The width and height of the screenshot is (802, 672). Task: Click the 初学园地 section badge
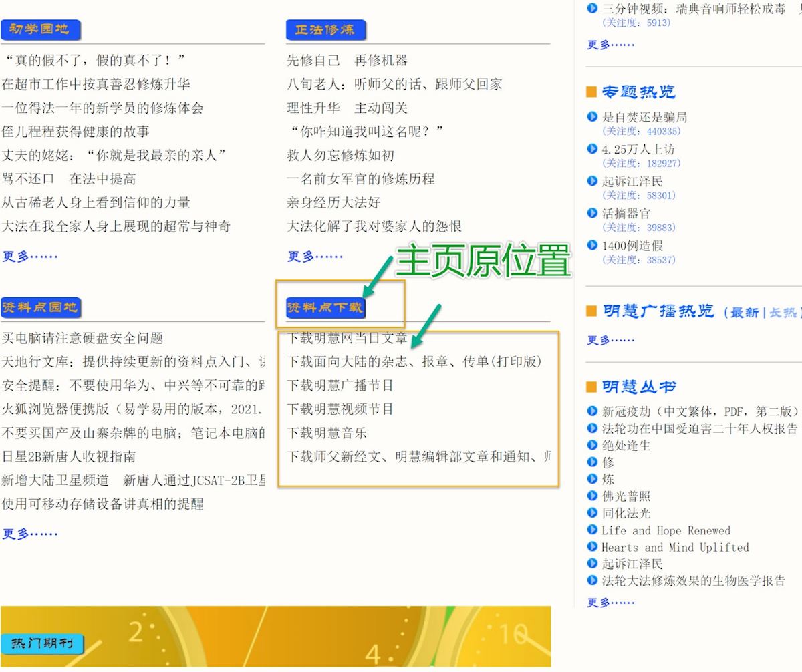[40, 30]
